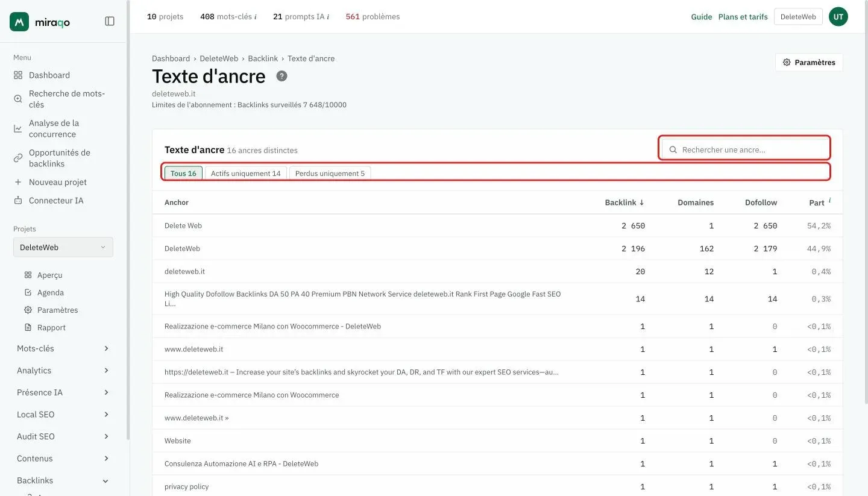Image resolution: width=868 pixels, height=496 pixels.
Task: Expand the Présence IA section
Action: [x=63, y=392]
